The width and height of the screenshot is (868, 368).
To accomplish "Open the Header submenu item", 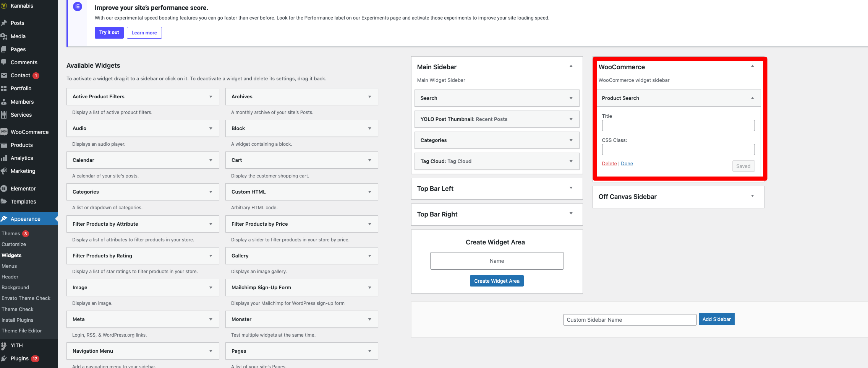I will [x=10, y=277].
